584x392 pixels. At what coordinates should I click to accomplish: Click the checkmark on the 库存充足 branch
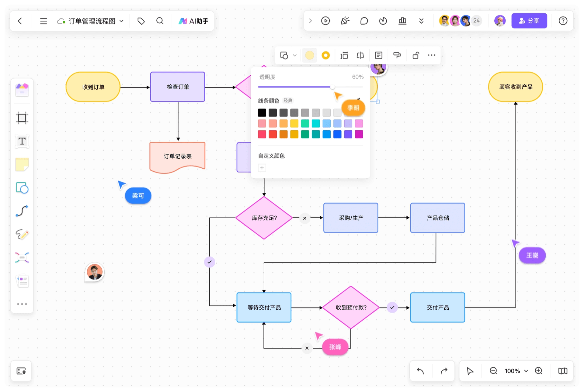[210, 262]
